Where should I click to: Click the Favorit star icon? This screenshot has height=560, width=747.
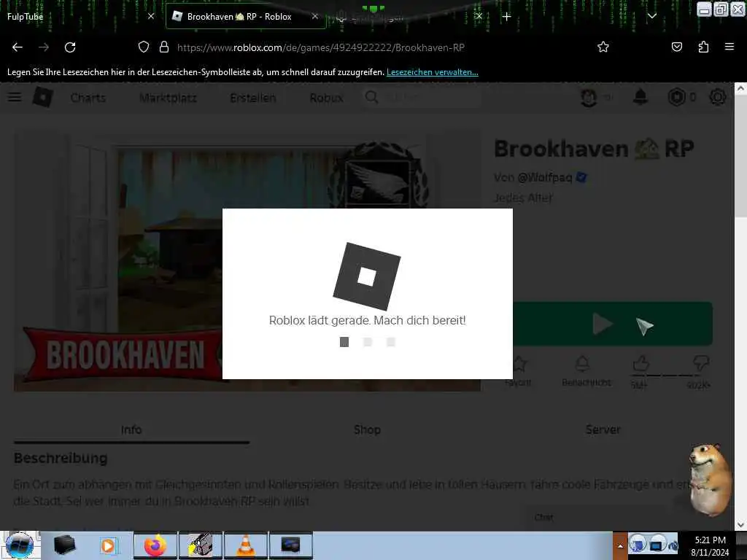click(x=519, y=365)
